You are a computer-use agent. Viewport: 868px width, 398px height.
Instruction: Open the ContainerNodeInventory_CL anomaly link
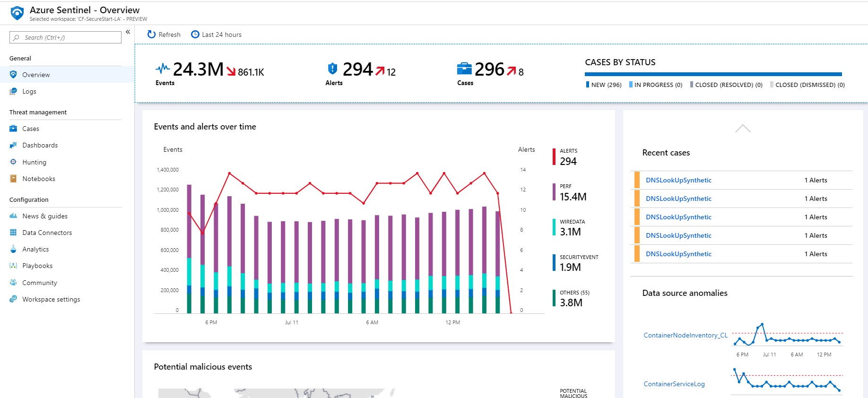pos(686,335)
